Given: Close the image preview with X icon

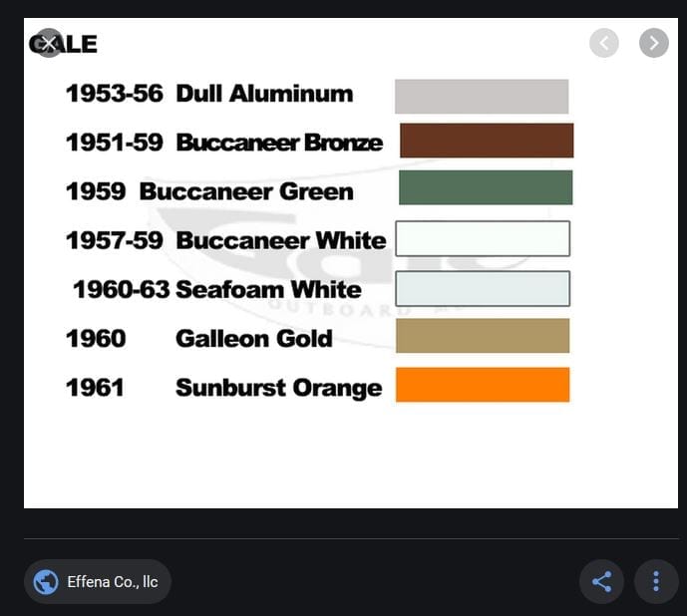Looking at the screenshot, I should click(x=49, y=43).
